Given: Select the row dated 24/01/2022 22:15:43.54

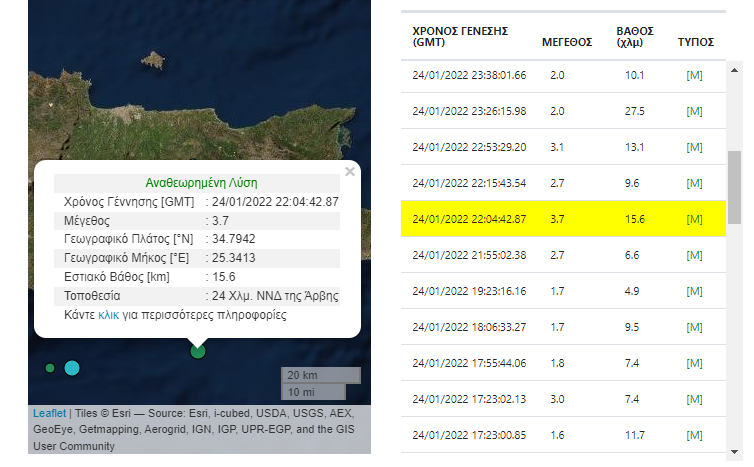Looking at the screenshot, I should [563, 183].
